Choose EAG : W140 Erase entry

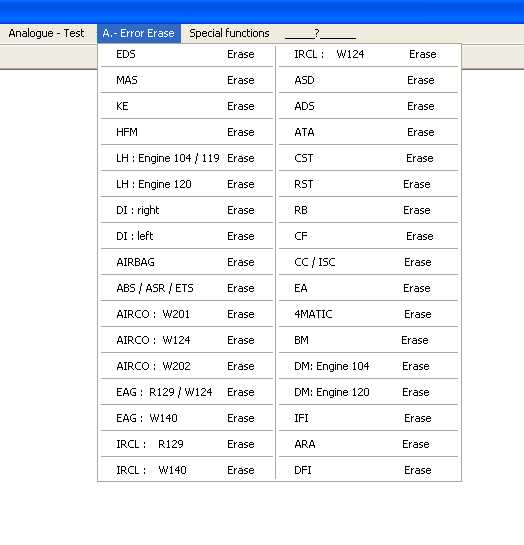click(x=187, y=418)
